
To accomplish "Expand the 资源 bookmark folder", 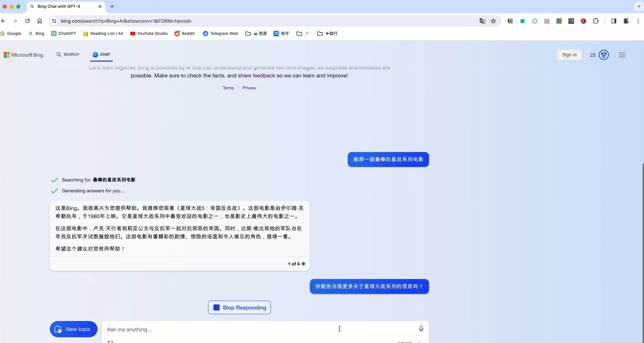I will tap(256, 34).
